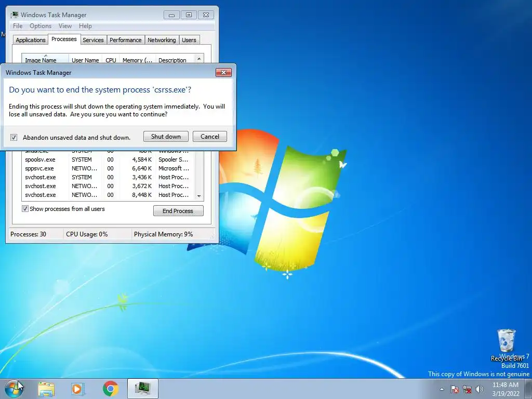Select the Processes tab
The image size is (532, 399).
(64, 39)
